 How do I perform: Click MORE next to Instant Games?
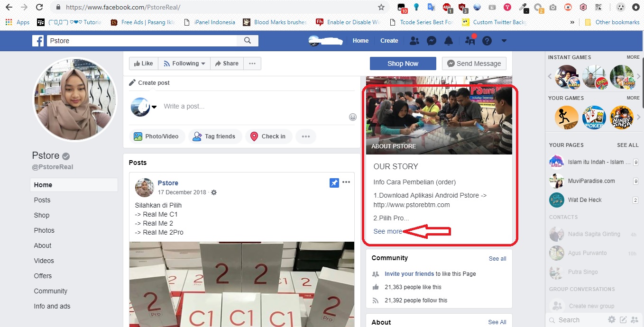(633, 57)
